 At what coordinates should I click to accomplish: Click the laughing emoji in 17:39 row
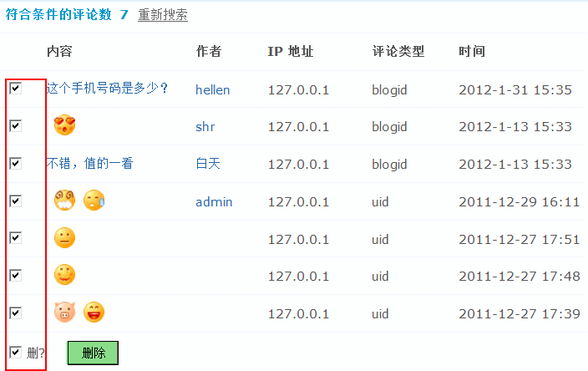point(94,313)
